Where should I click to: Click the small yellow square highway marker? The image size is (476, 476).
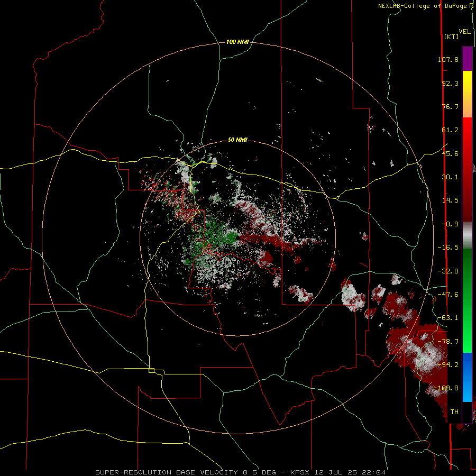151,370
